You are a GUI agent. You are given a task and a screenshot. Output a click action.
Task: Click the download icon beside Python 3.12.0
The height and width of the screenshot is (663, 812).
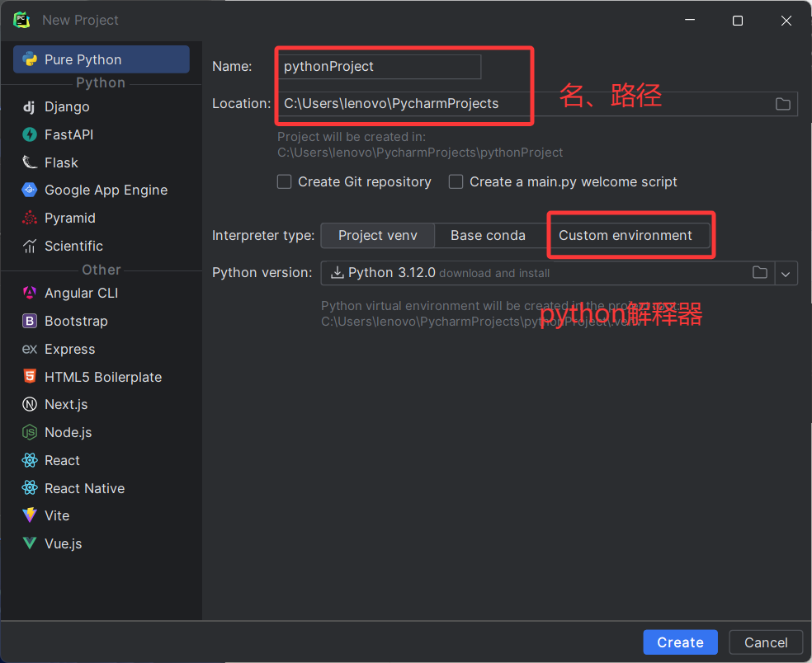pos(338,272)
